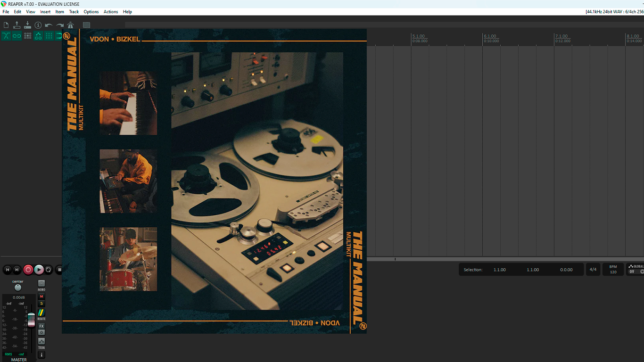The image size is (644, 362).
Task: Solo the master track
Action: click(41, 304)
